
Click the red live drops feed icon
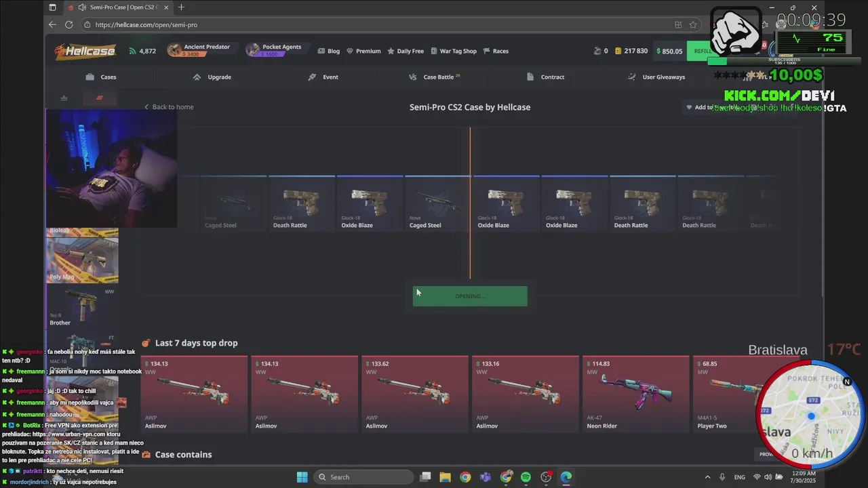coord(99,98)
